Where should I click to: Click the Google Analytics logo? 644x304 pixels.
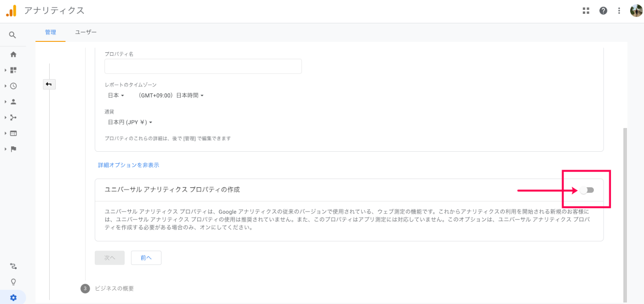pos(11,11)
